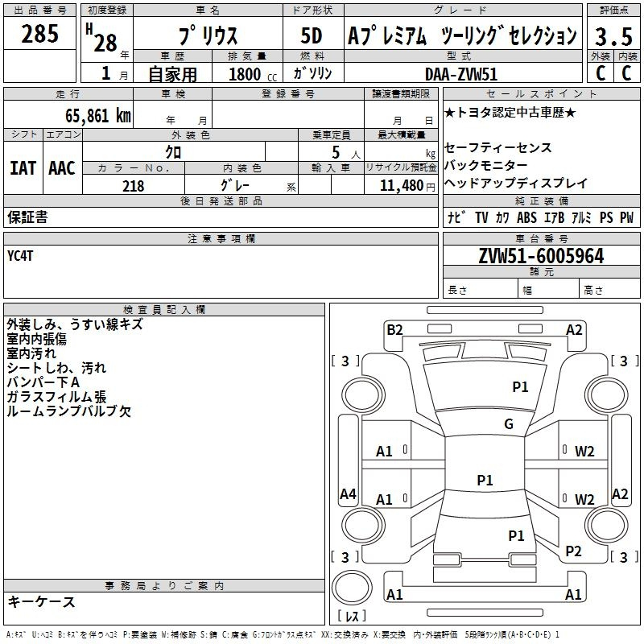Select chassis number ZVW51-6005964

pyautogui.click(x=541, y=256)
